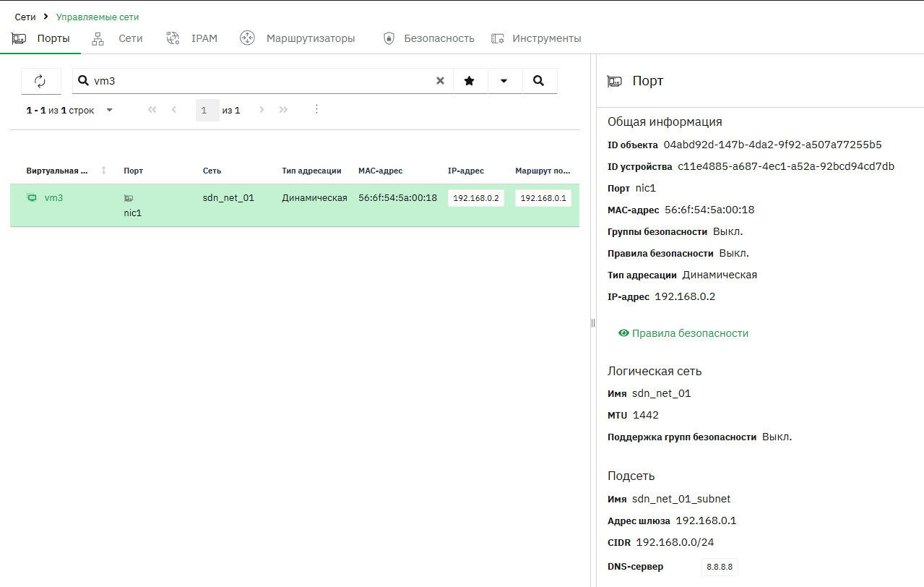Click the Сети breadcrumb link

click(x=25, y=17)
